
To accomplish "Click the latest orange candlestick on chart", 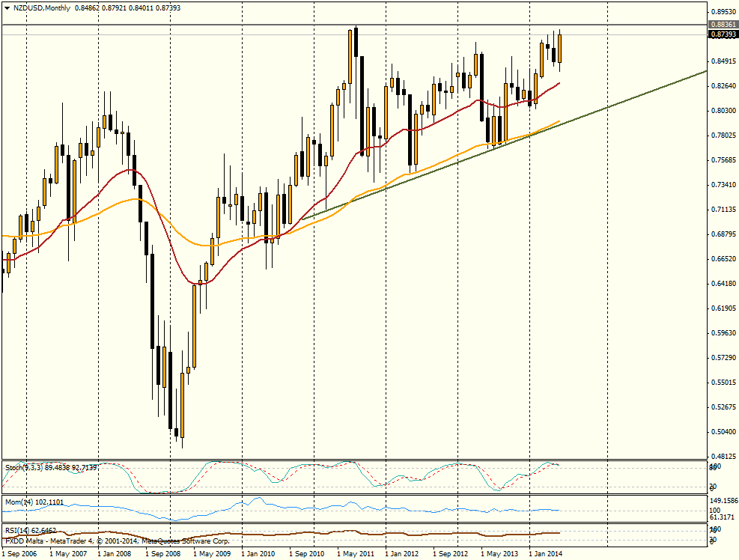I will coord(559,49).
